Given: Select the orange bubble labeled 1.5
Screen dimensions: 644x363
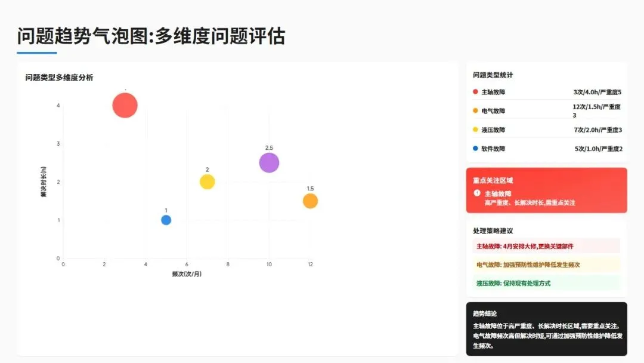Looking at the screenshot, I should pos(310,201).
